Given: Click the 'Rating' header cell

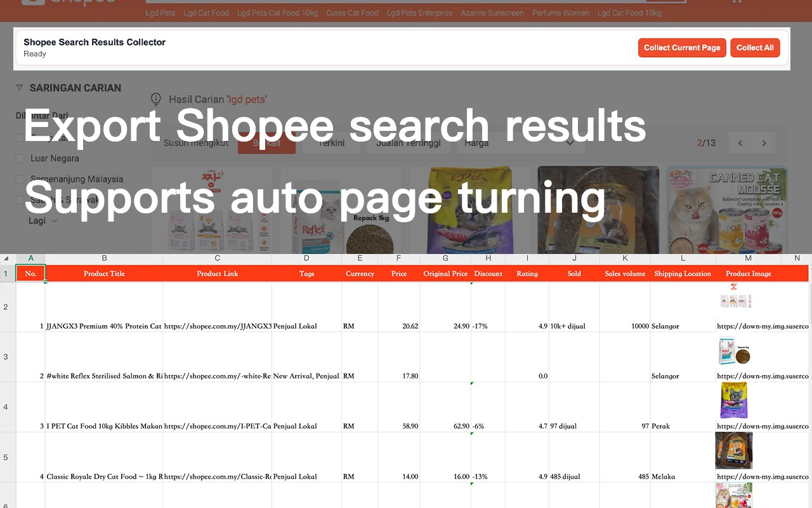Looking at the screenshot, I should pyautogui.click(x=527, y=274).
